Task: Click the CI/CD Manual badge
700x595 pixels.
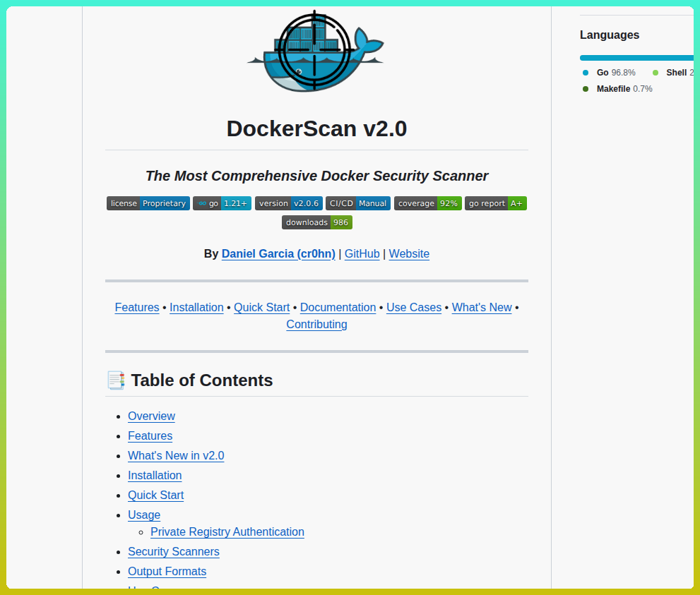Action: tap(358, 203)
